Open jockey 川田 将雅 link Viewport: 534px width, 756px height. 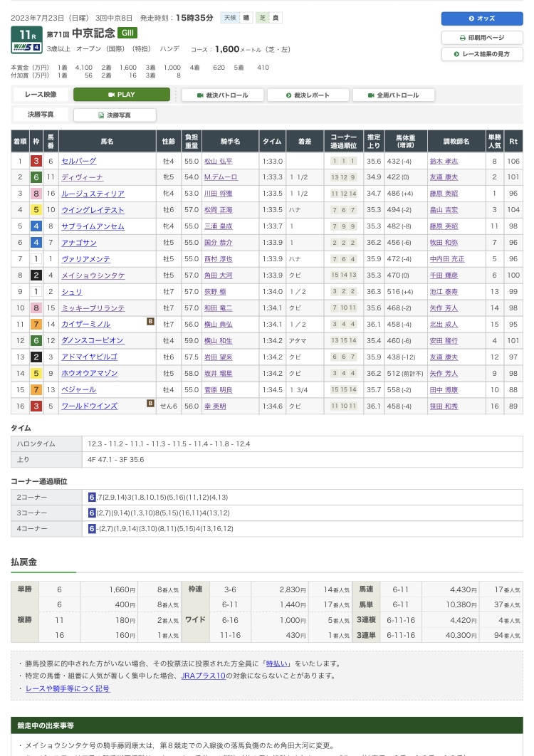[x=218, y=194]
